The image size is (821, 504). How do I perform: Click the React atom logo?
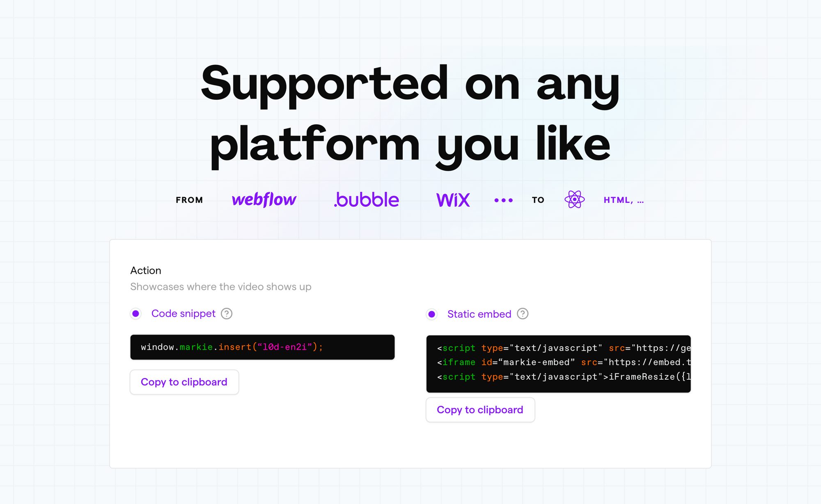[x=575, y=199]
